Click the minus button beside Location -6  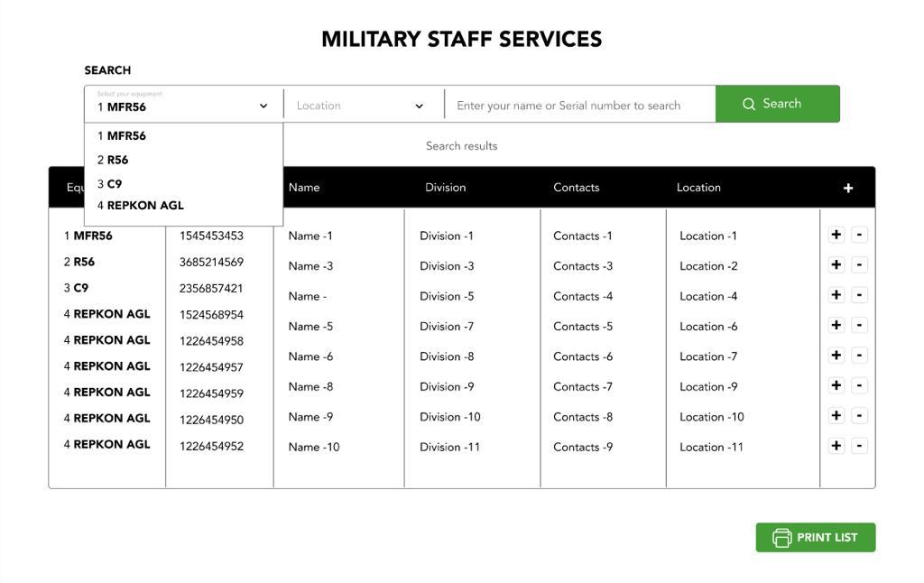(x=860, y=325)
